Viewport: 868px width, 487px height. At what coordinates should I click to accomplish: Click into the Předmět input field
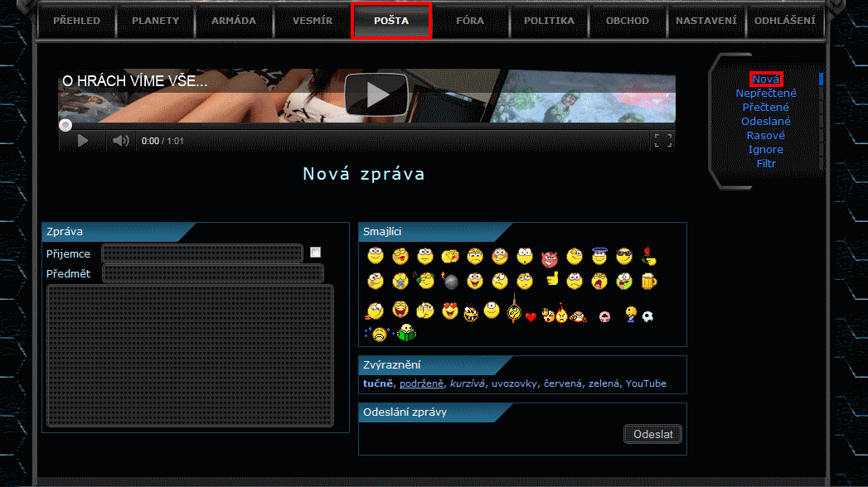[212, 273]
